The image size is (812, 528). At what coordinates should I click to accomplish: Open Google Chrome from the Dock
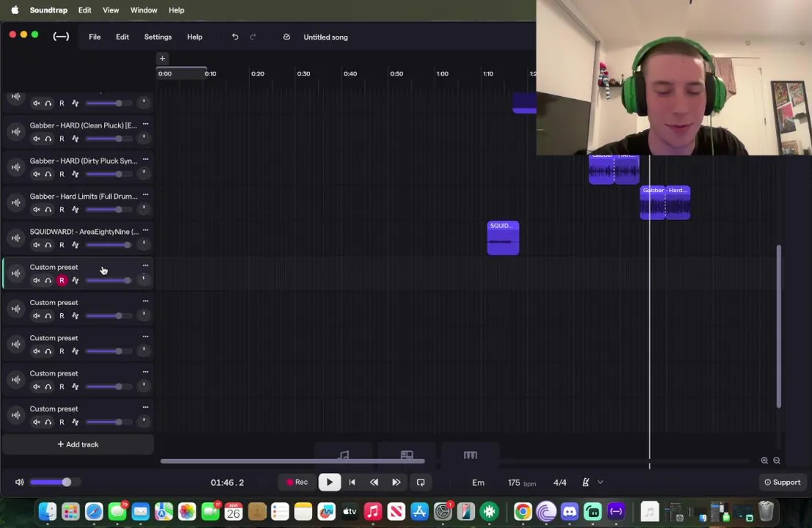pos(523,512)
